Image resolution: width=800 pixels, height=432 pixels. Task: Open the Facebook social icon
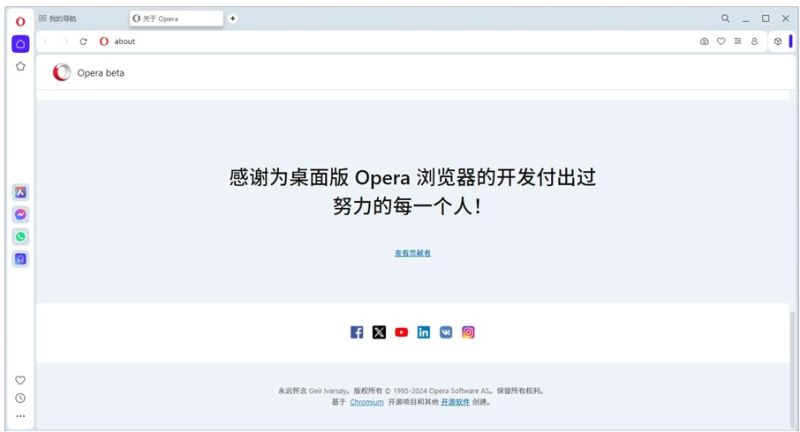coord(357,333)
